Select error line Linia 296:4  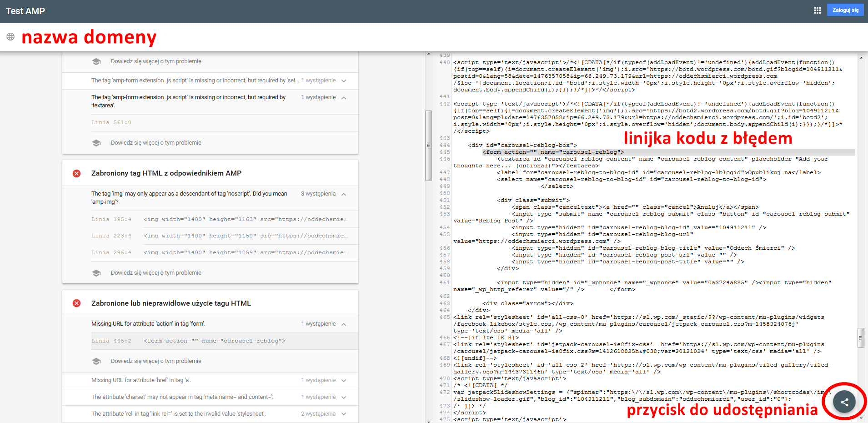tap(225, 253)
